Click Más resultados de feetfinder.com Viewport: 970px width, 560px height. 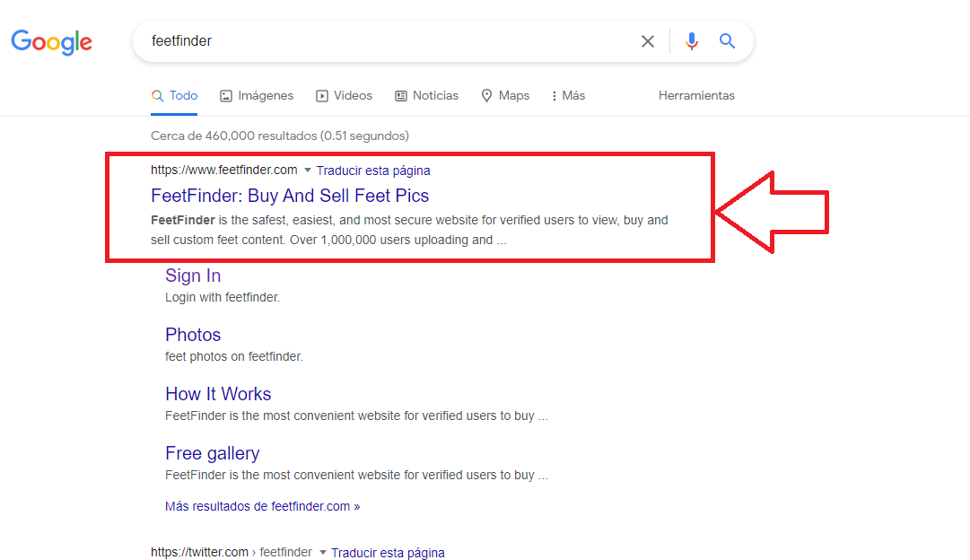(x=262, y=506)
